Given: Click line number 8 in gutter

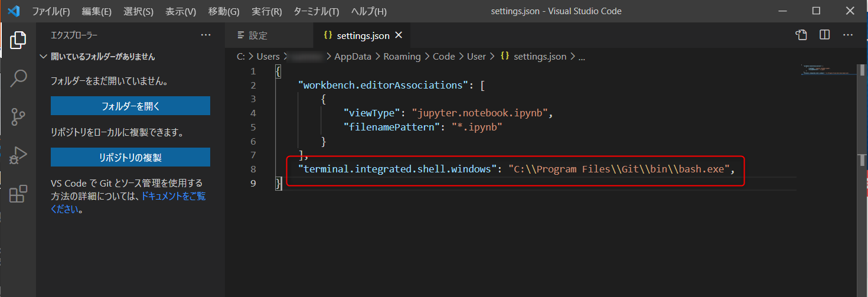Looking at the screenshot, I should 253,169.
